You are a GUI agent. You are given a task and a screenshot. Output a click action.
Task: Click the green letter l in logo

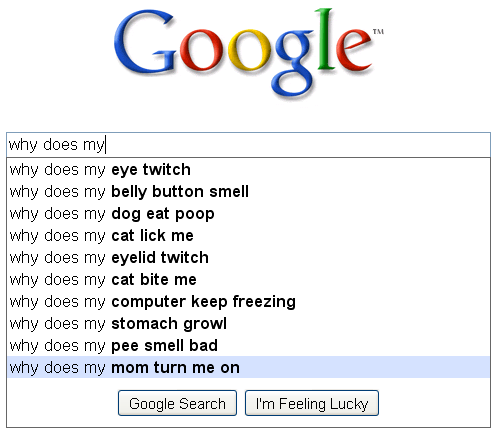coord(326,39)
